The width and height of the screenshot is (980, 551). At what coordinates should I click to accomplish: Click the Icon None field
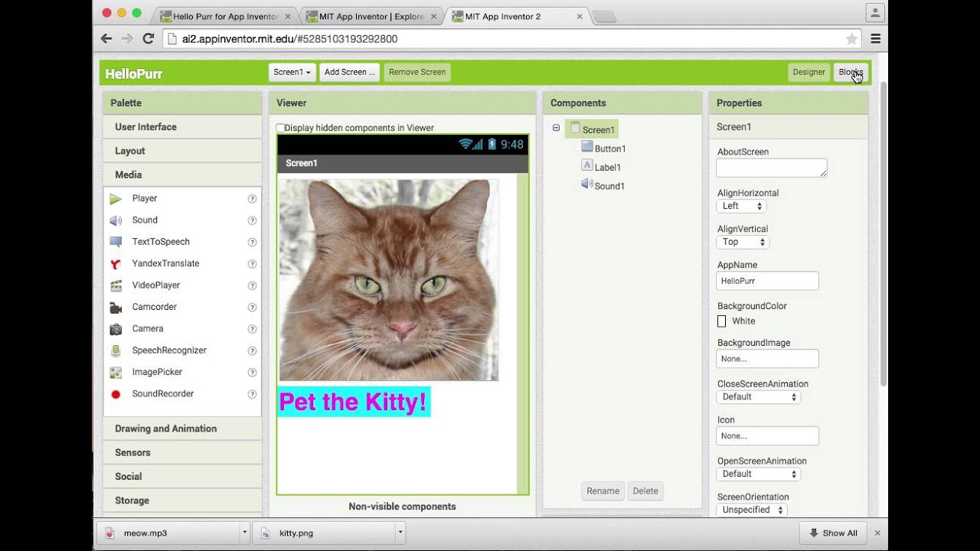(x=767, y=435)
